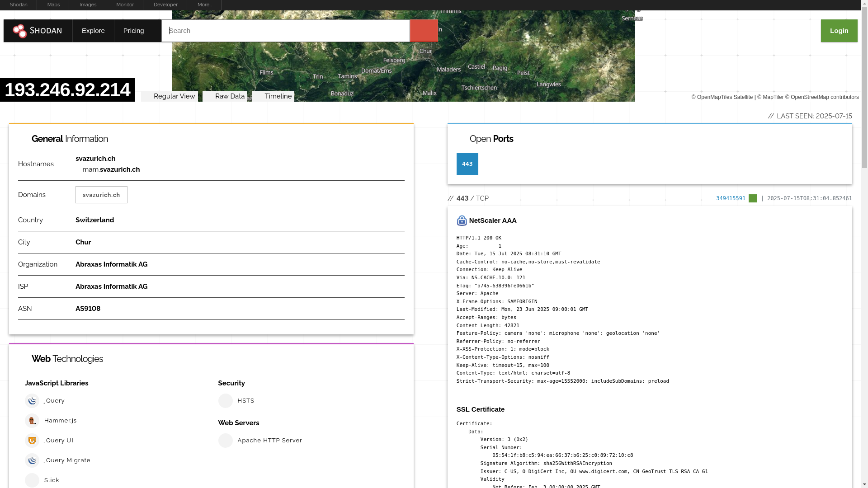Click the Shodan logo
This screenshot has height=488, width=868.
click(38, 31)
